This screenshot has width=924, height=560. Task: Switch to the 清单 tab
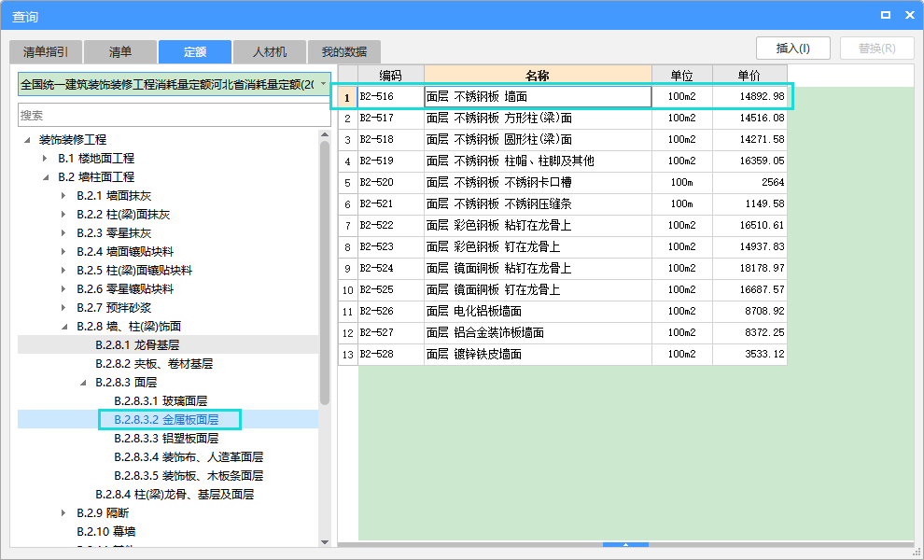point(120,52)
